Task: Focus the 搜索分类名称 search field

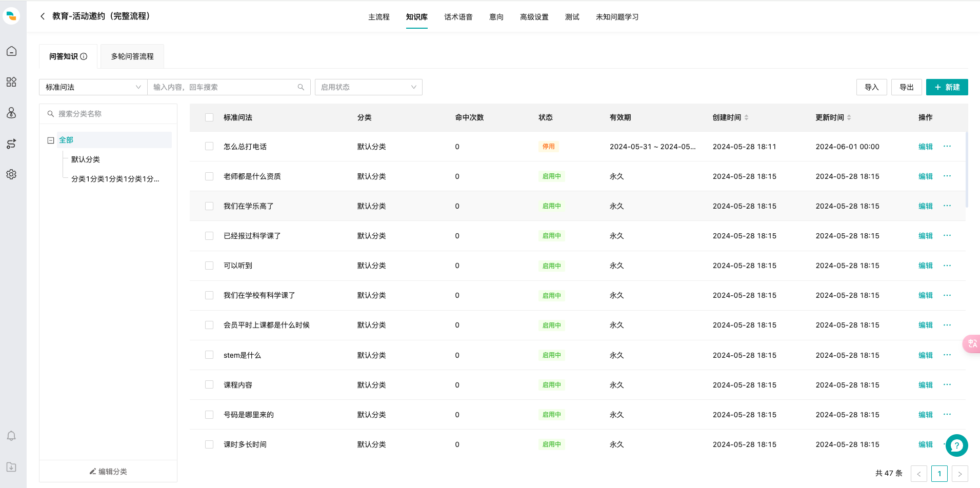Action: [x=108, y=114]
